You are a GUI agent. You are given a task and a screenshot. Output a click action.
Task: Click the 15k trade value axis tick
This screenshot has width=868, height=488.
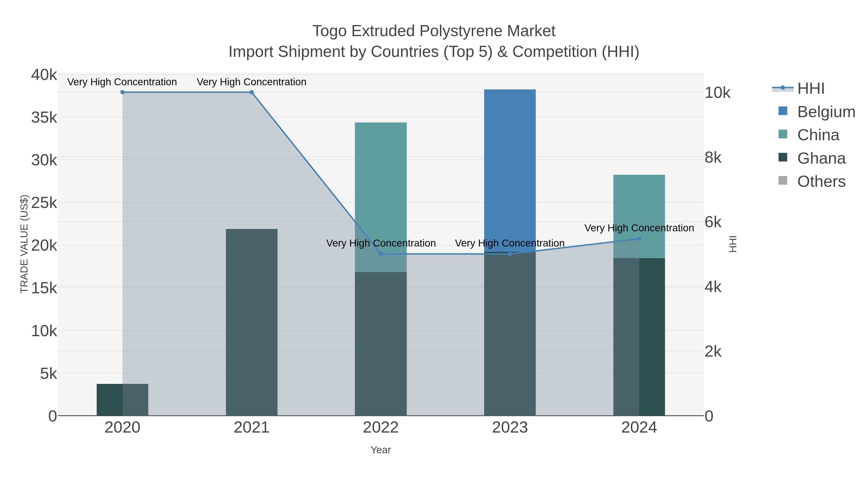point(44,288)
